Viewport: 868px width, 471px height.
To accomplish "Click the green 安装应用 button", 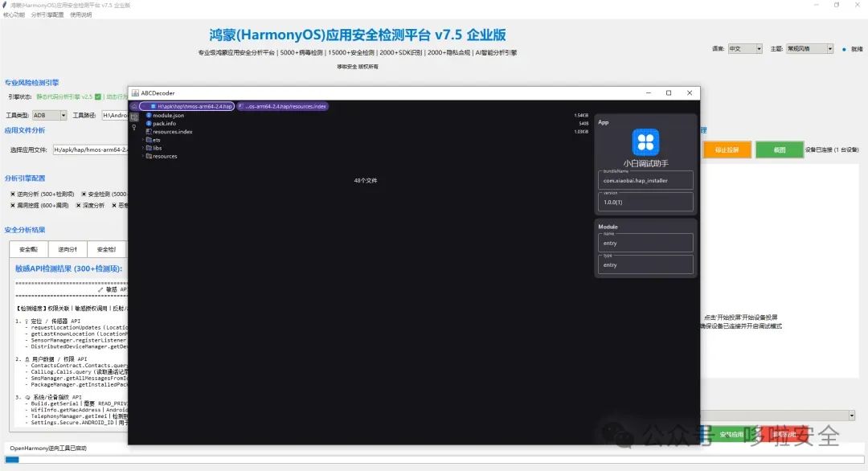I will click(731, 435).
